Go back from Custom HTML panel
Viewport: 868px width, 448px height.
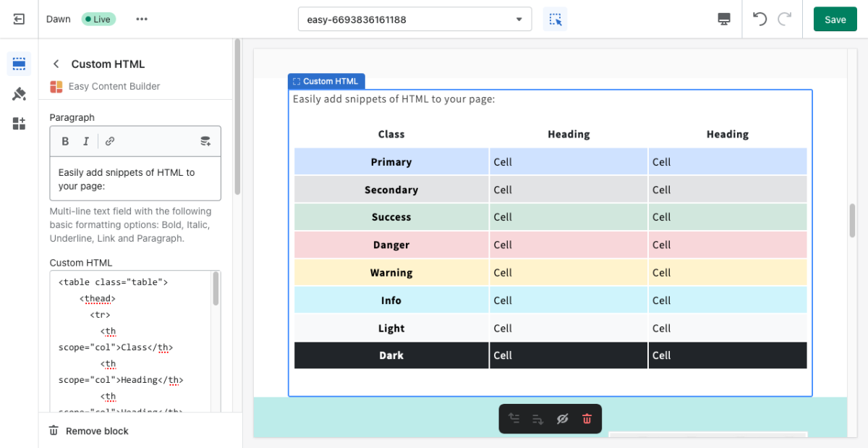pyautogui.click(x=56, y=64)
